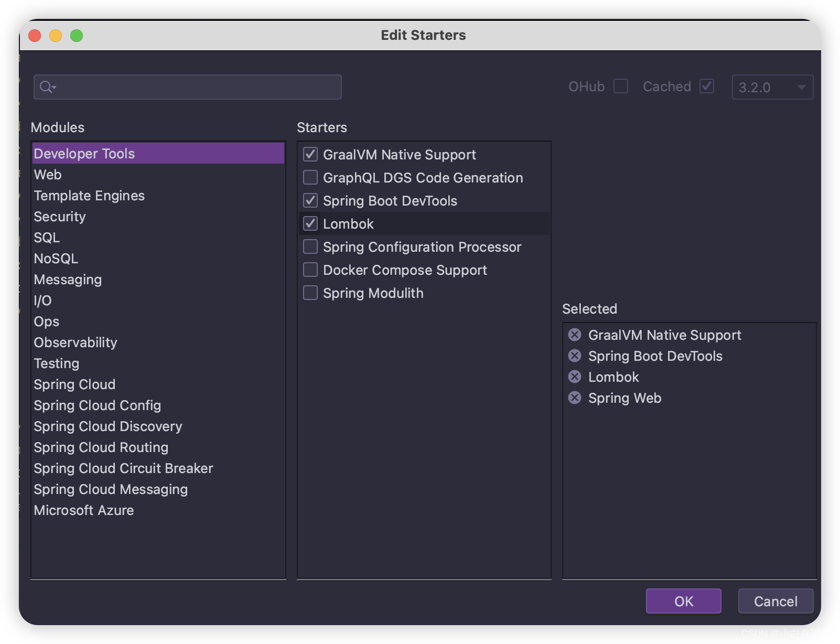Click the Cancel button
The height and width of the screenshot is (644, 840).
[776, 601]
